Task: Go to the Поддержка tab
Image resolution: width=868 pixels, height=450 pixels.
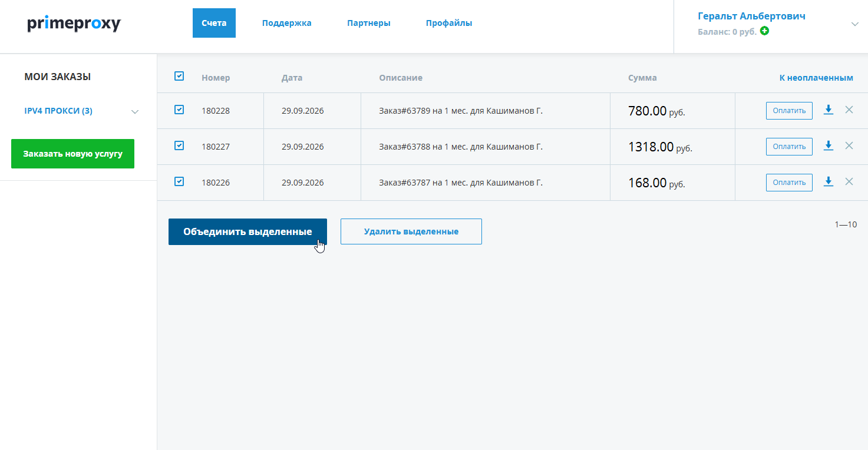Action: point(287,24)
